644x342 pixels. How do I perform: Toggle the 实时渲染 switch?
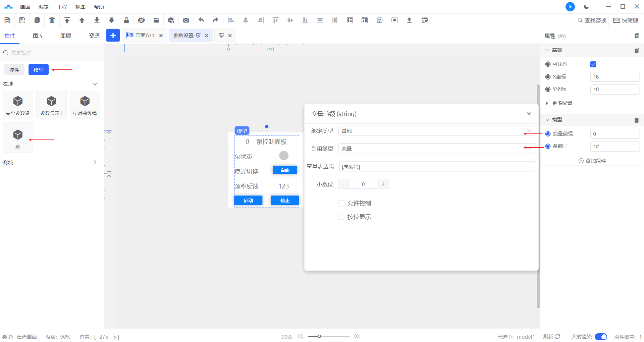601,337
